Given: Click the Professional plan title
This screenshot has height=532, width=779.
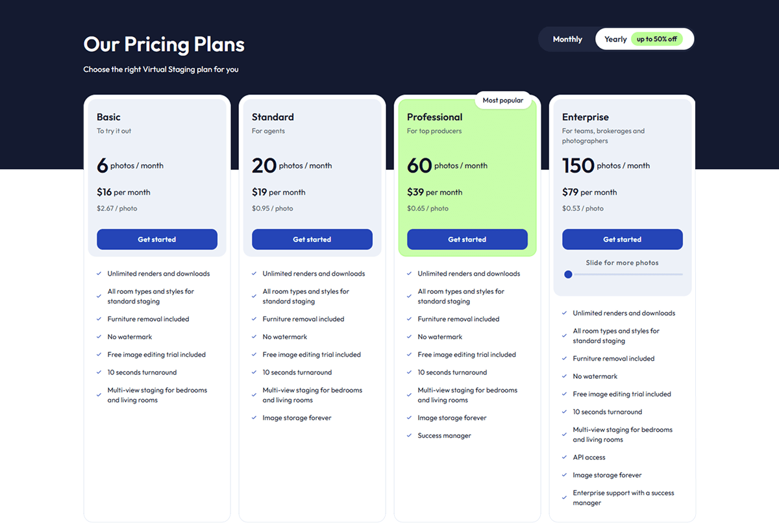Looking at the screenshot, I should coord(434,117).
